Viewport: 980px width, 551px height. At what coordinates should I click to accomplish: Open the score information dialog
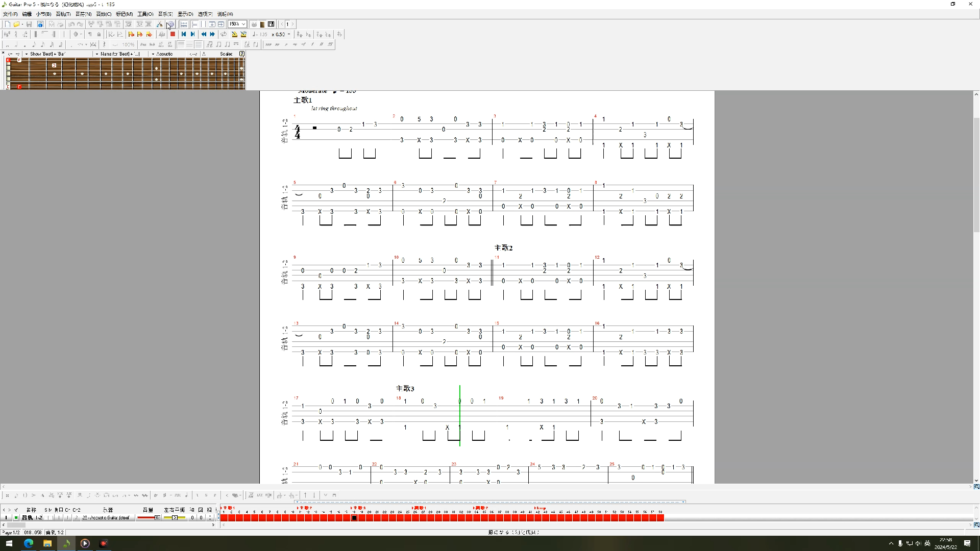pos(40,24)
